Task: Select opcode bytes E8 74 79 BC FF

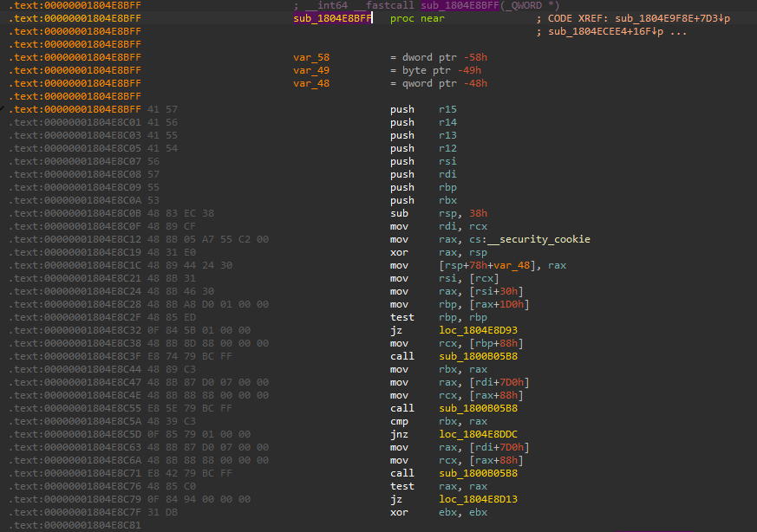Action: [x=190, y=356]
